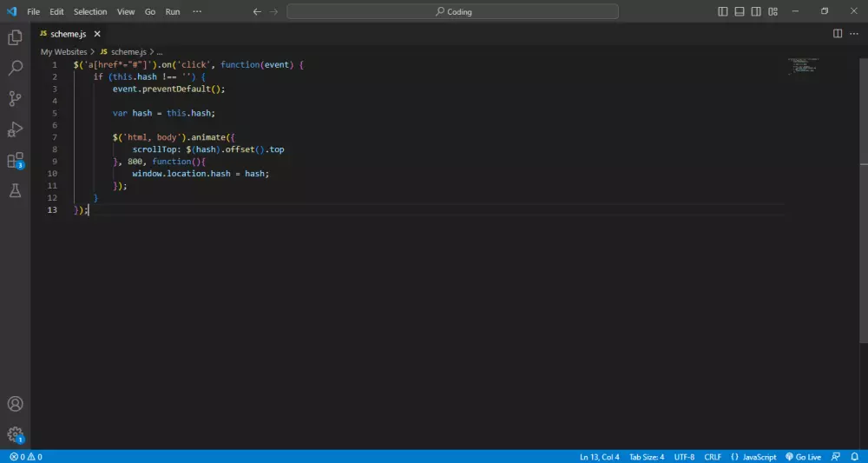The height and width of the screenshot is (463, 868).
Task: Minimize the VS Code window
Action: (795, 11)
